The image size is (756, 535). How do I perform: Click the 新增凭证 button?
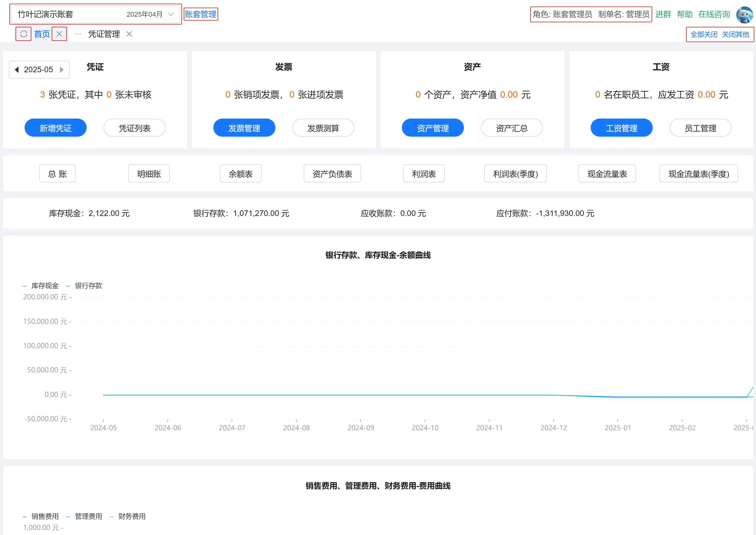(55, 128)
